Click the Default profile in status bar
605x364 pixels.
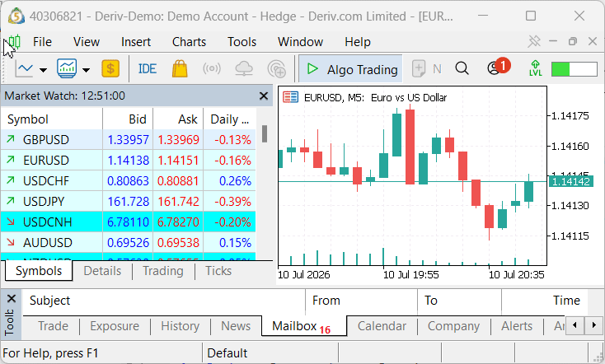(270, 353)
